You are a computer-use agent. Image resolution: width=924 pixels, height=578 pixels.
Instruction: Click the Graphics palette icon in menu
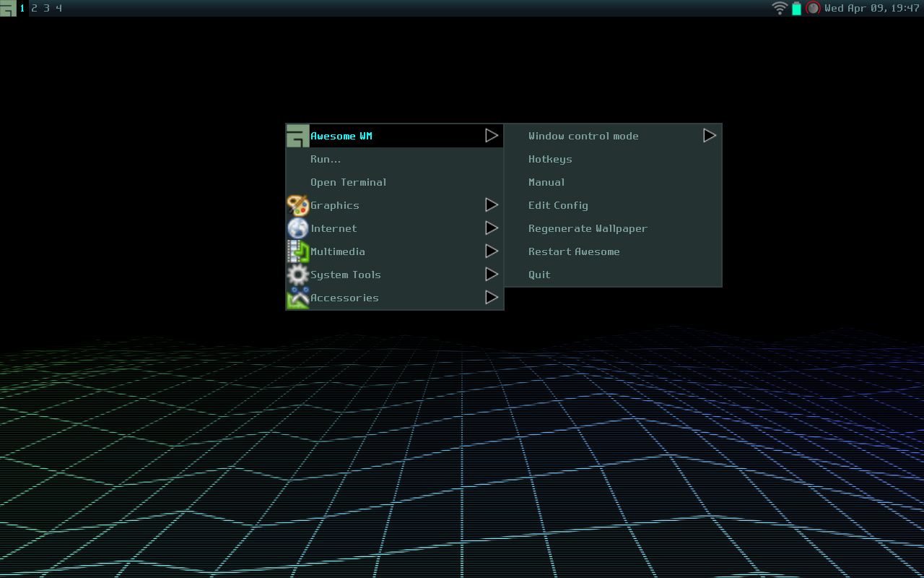click(298, 205)
